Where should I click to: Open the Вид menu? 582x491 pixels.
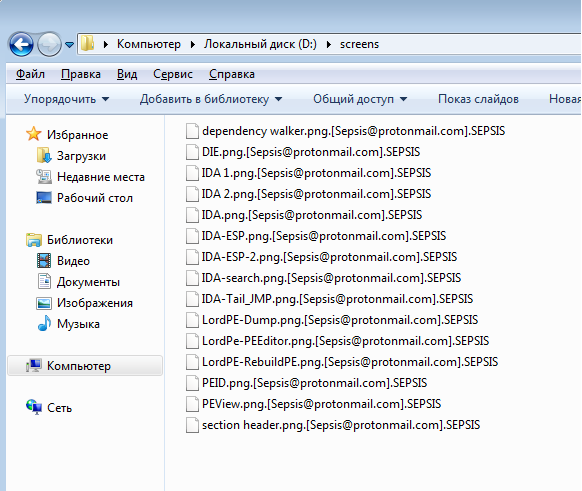tap(127, 74)
